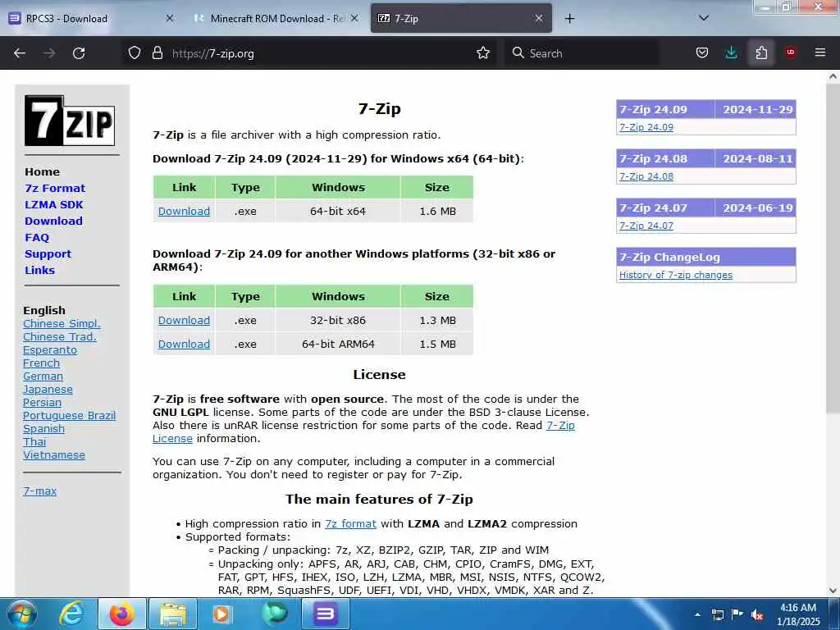840x630 pixels.
Task: Close the RPCS3 - Download tab
Action: (170, 18)
